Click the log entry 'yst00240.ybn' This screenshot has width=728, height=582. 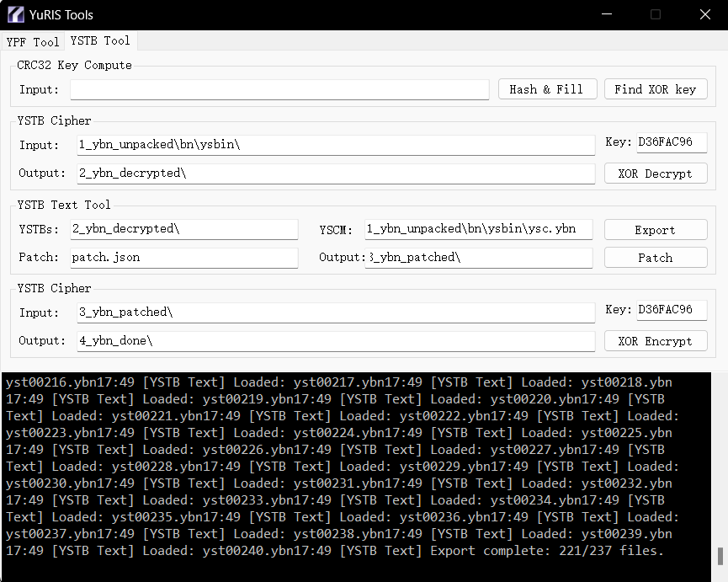(x=248, y=552)
